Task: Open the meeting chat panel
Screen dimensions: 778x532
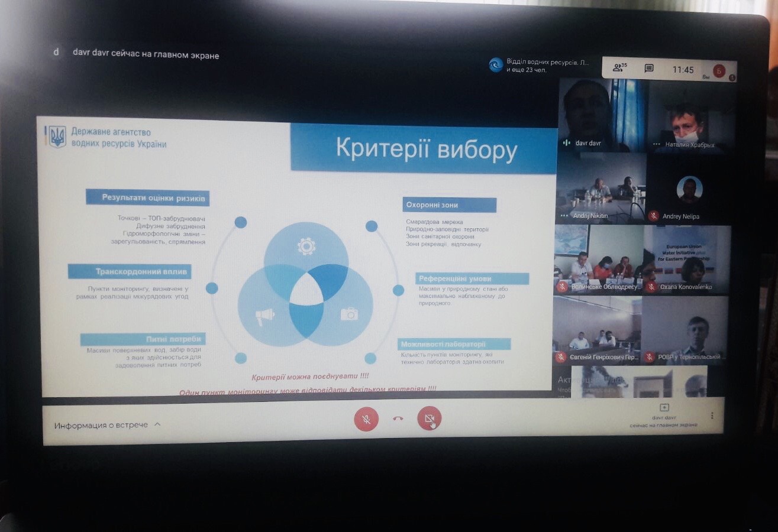Action: (649, 69)
